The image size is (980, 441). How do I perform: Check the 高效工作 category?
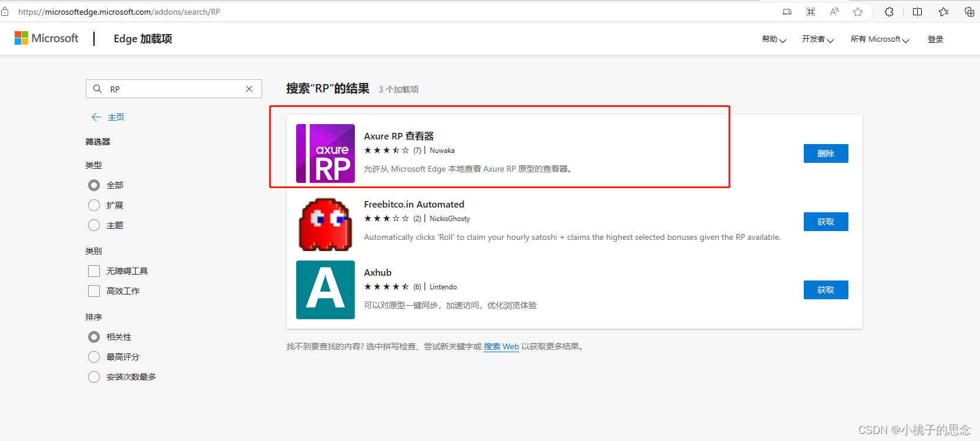(94, 291)
